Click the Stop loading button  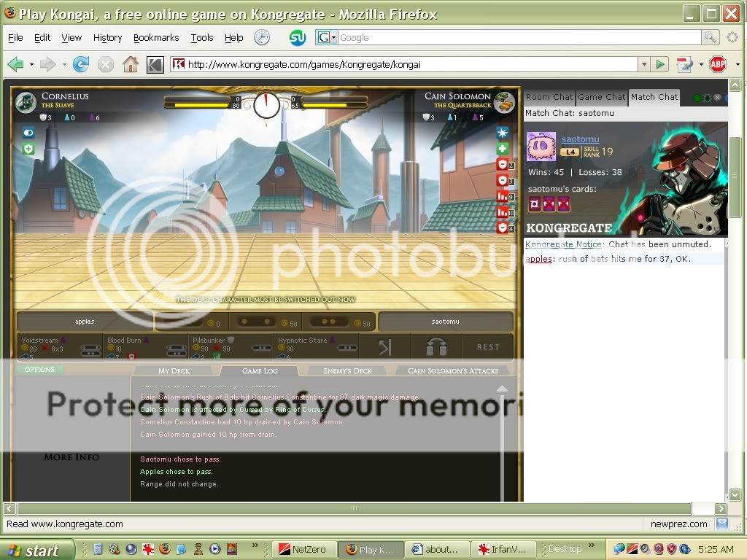pyautogui.click(x=105, y=64)
